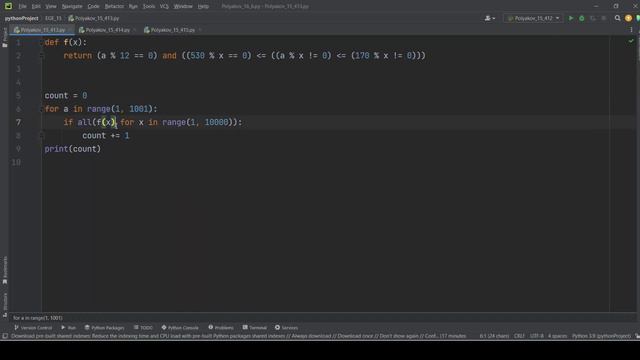Open the run configuration dropdown
Image resolution: width=640 pixels, height=360 pixels.
tap(533, 18)
